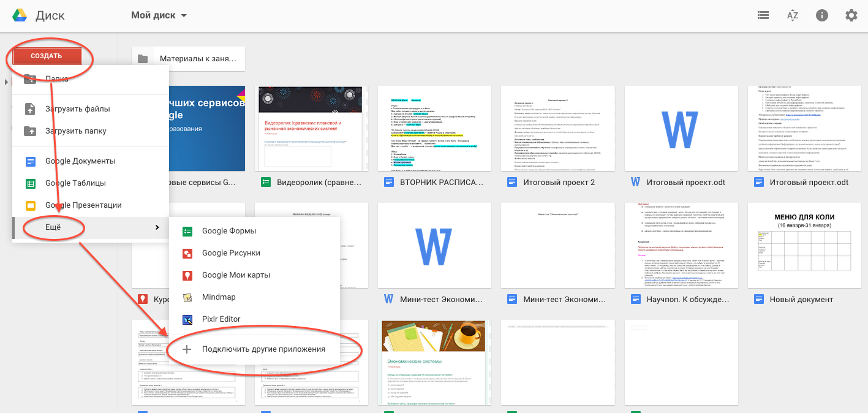Open the AZ sort options icon
The height and width of the screenshot is (413, 868).
click(x=793, y=15)
